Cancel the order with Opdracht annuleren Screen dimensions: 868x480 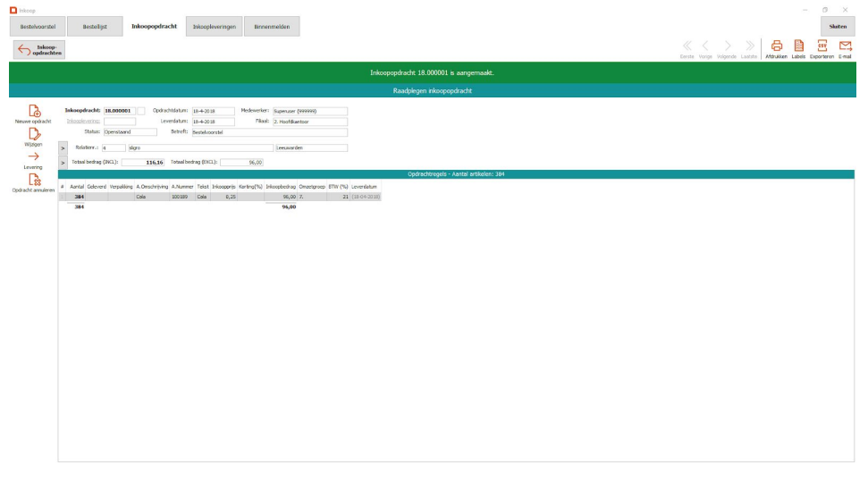coord(33,180)
